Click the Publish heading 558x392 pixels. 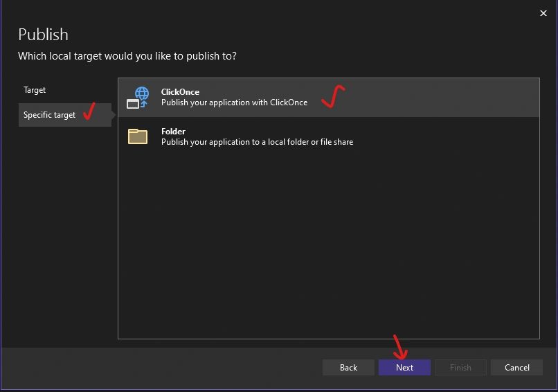click(x=43, y=35)
